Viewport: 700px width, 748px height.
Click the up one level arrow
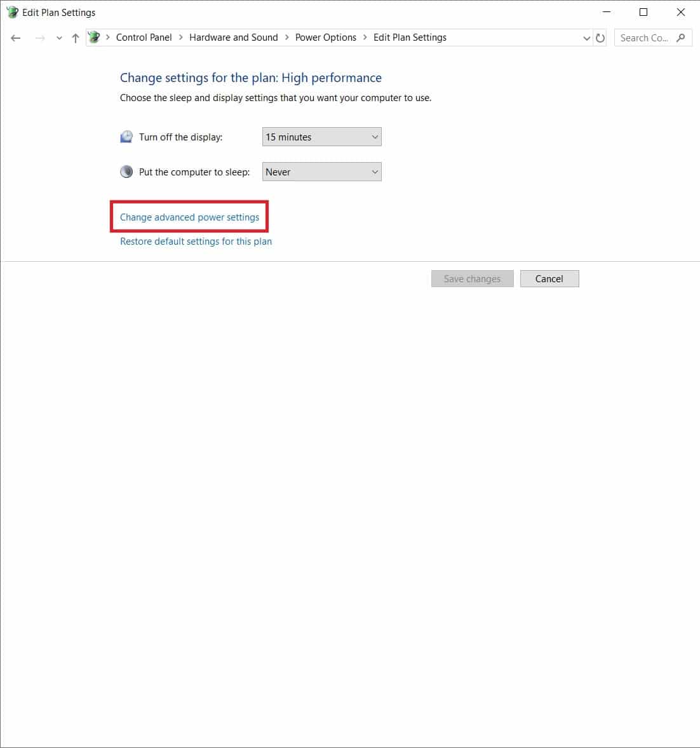tap(74, 37)
